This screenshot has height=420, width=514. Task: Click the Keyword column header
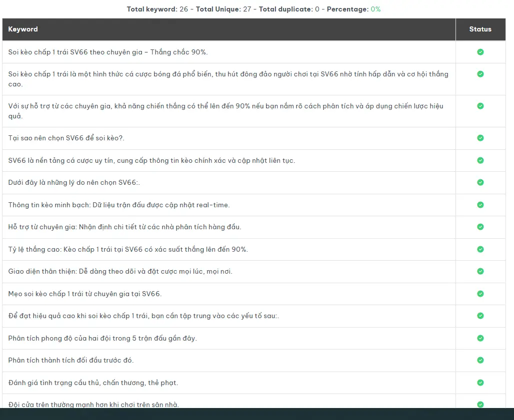pyautogui.click(x=23, y=29)
